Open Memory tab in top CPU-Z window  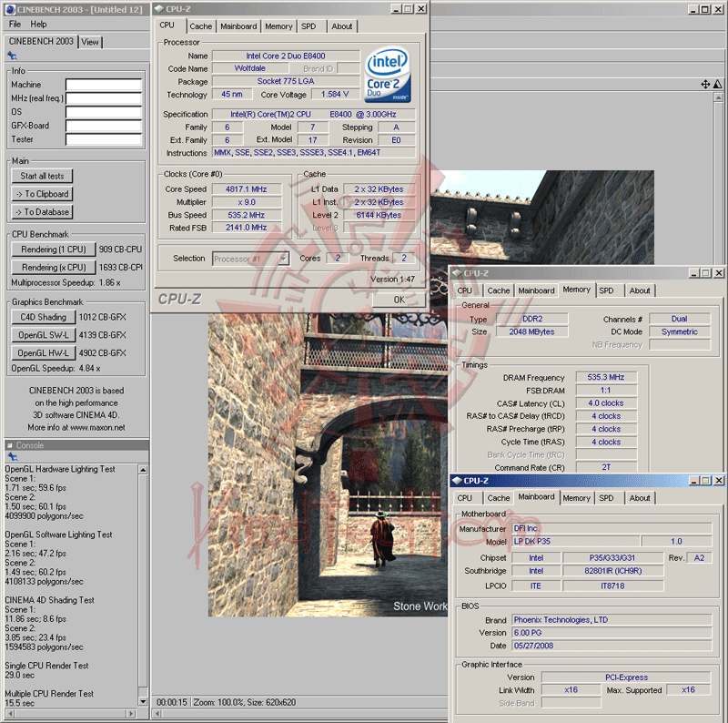(278, 26)
